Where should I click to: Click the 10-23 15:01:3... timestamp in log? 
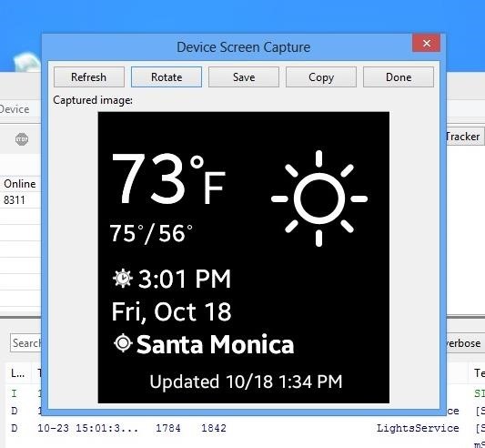coord(88,428)
